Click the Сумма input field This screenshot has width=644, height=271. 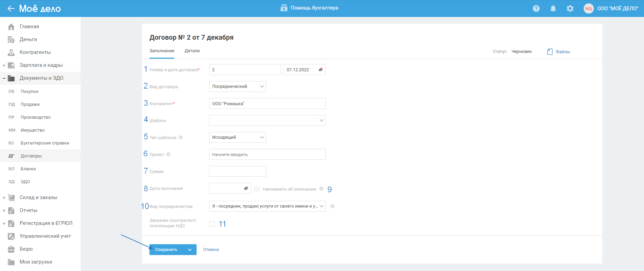click(x=237, y=171)
